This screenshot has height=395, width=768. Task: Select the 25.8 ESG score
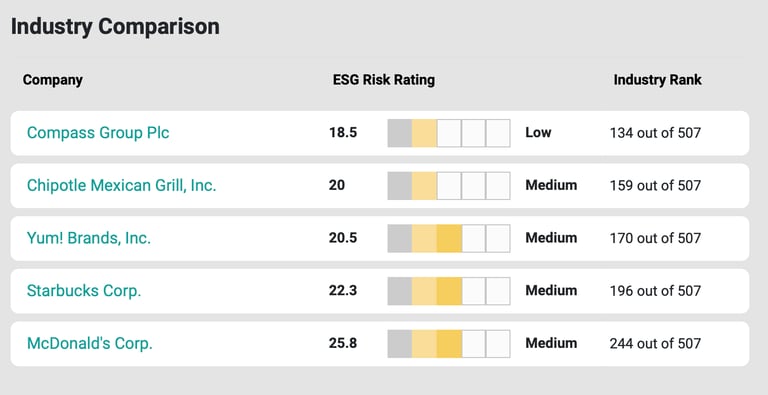click(x=343, y=343)
